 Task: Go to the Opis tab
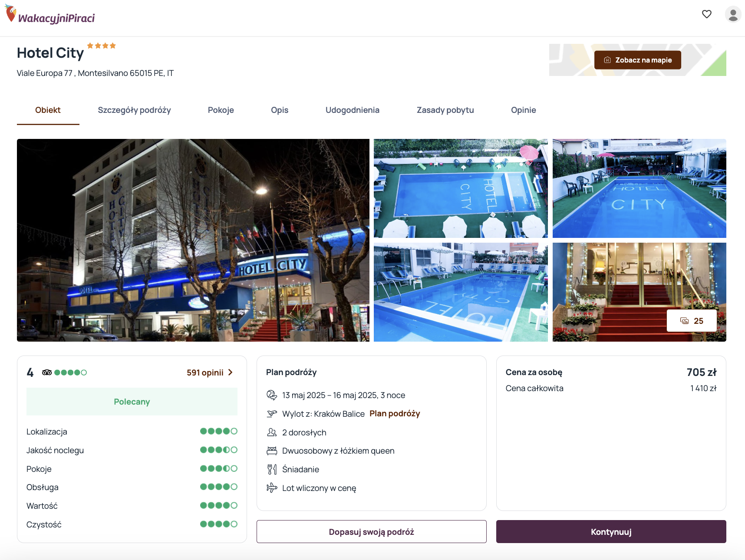click(280, 110)
